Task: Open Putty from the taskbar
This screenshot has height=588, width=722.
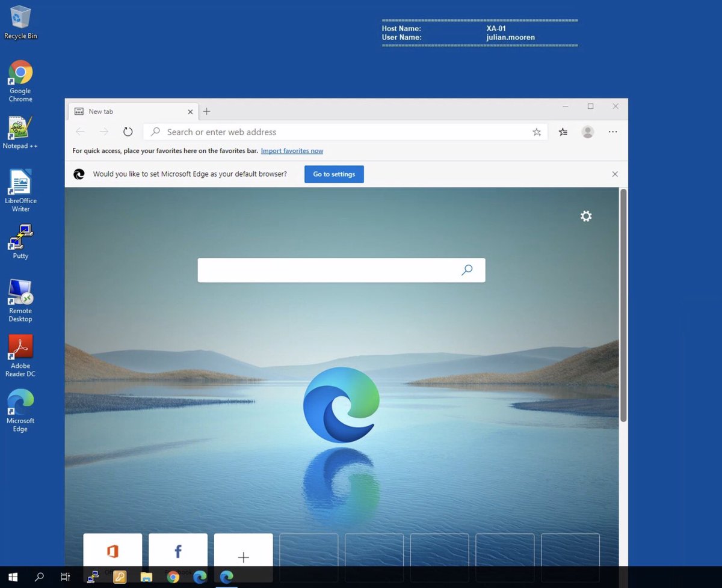Action: pos(93,577)
